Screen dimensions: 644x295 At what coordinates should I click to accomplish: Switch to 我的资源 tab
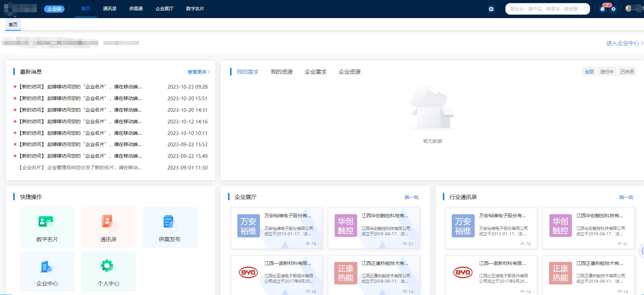[282, 72]
